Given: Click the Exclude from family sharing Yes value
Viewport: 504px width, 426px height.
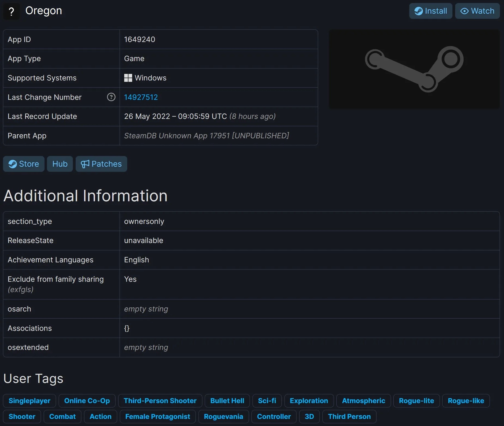Looking at the screenshot, I should 130,279.
